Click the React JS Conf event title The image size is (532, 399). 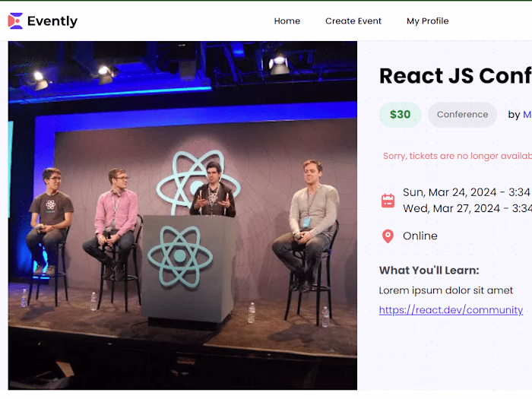[x=455, y=76]
